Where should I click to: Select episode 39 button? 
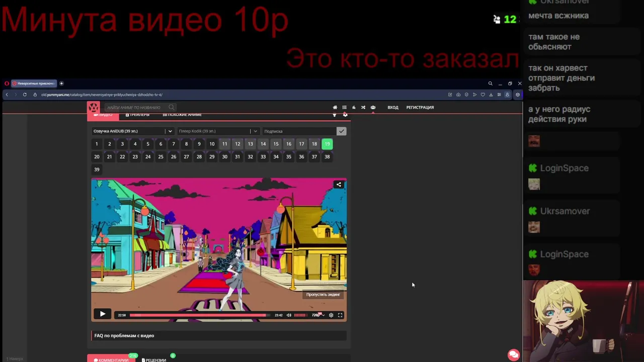tap(97, 169)
